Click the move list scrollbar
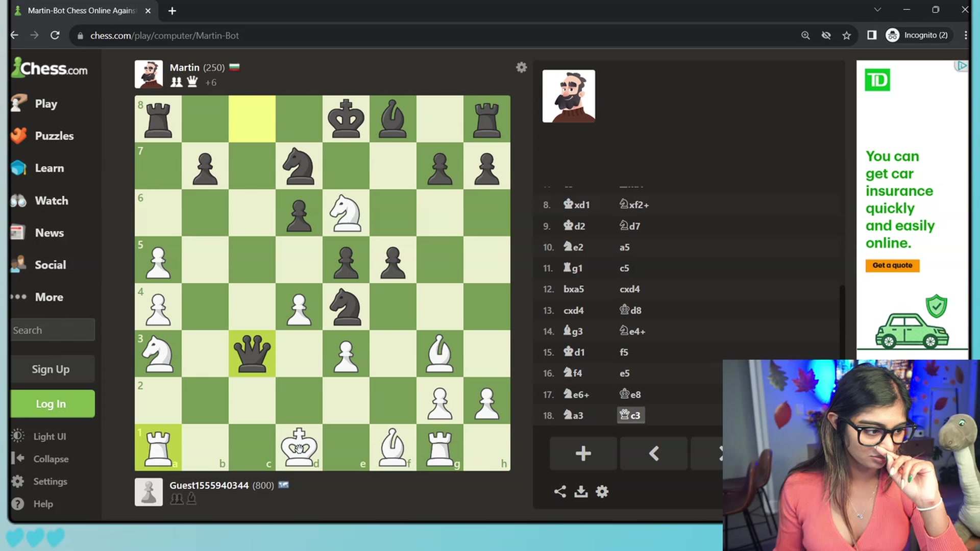The height and width of the screenshot is (551, 980). click(842, 321)
